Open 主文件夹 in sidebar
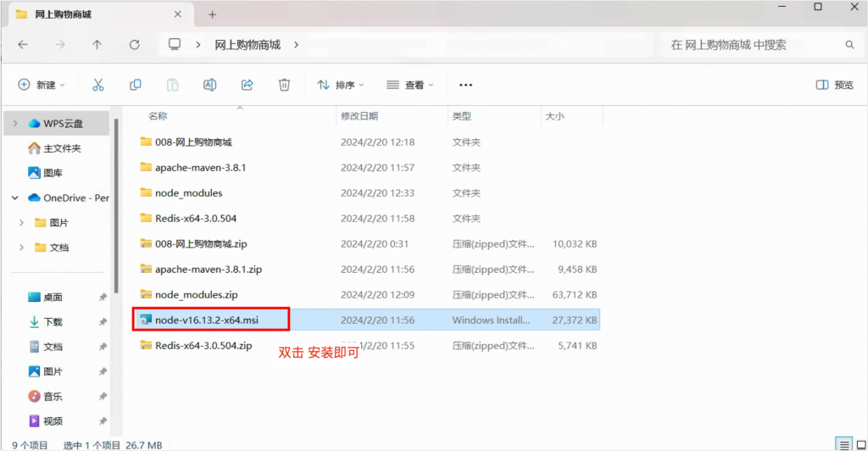 55,148
